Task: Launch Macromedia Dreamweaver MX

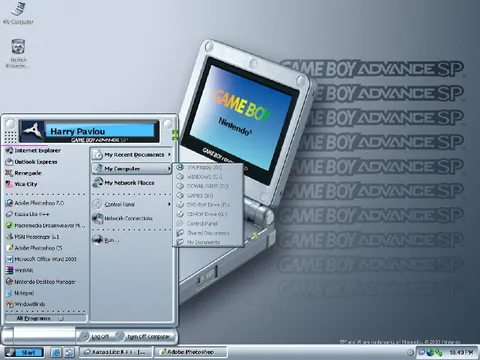Action: pyautogui.click(x=45, y=226)
